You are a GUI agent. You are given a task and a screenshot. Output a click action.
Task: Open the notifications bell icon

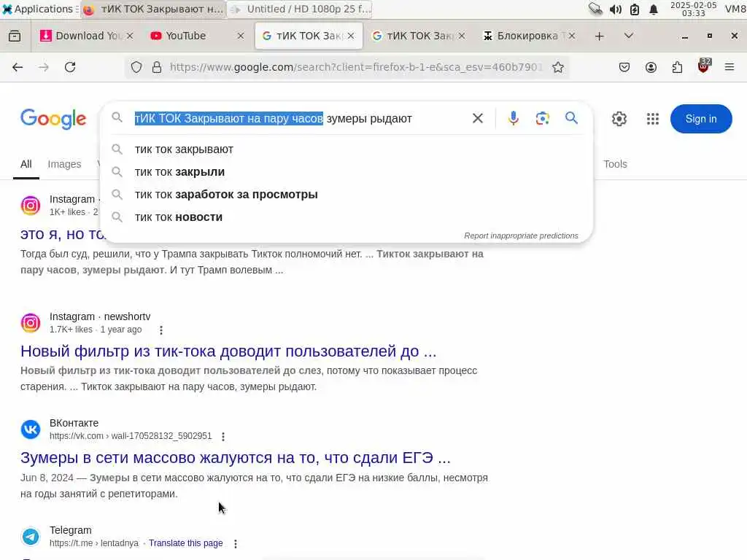(654, 9)
